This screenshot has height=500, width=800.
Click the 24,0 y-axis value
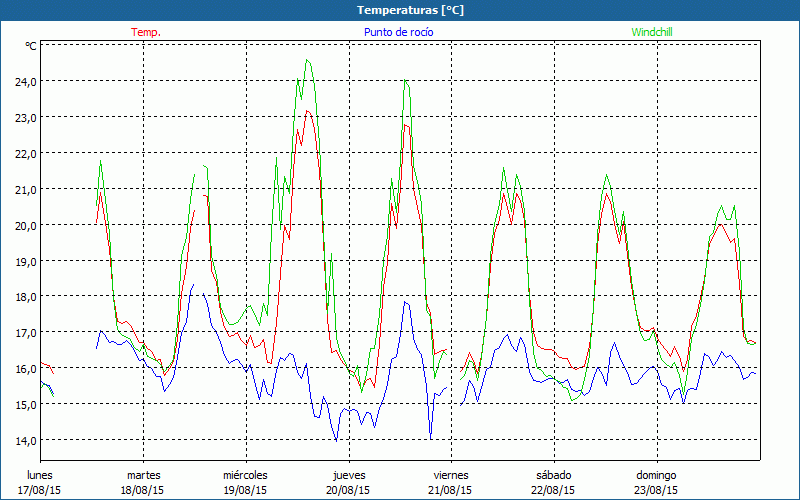pyautogui.click(x=23, y=81)
